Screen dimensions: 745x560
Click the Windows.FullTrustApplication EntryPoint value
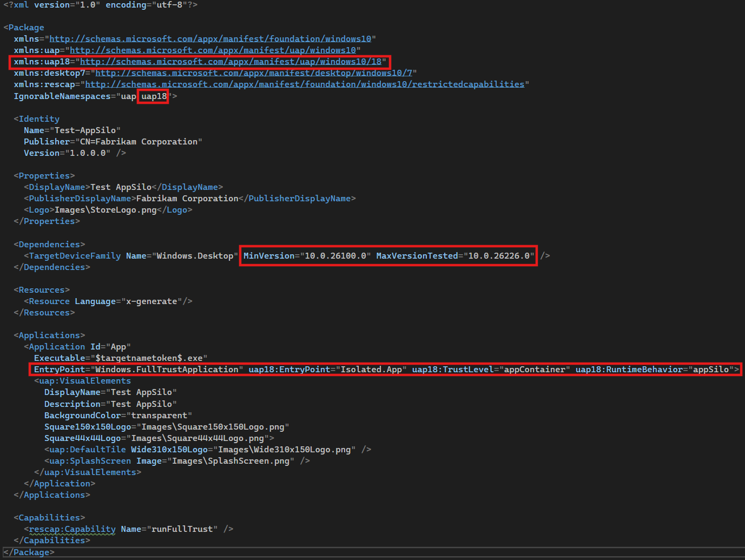[167, 369]
